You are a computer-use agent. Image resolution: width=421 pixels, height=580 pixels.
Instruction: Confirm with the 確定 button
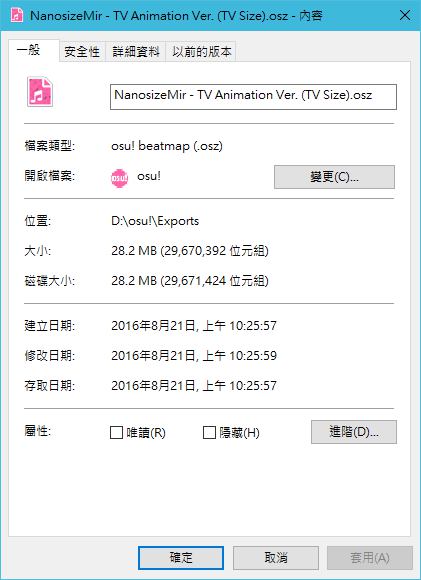181,557
